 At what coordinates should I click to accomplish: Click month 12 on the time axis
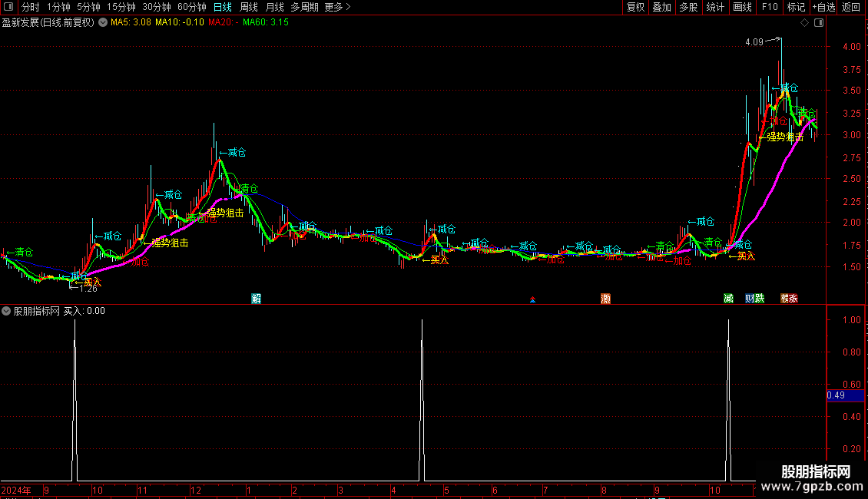(x=196, y=490)
